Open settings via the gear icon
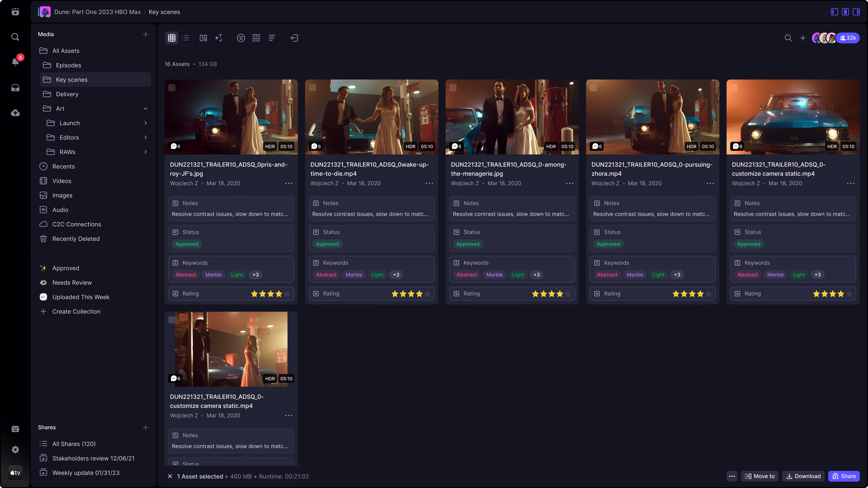Screen dimensions: 868x488 pos(15,450)
